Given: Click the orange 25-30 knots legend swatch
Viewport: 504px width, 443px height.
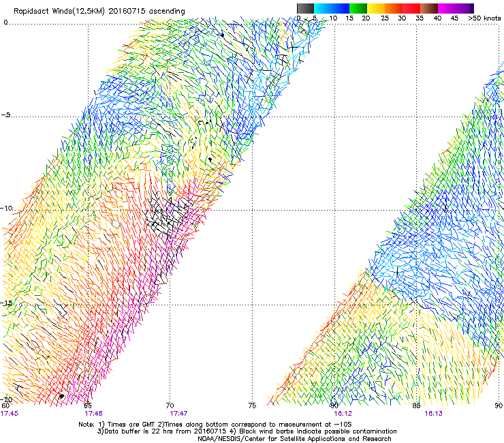Looking at the screenshot, I should [394, 8].
